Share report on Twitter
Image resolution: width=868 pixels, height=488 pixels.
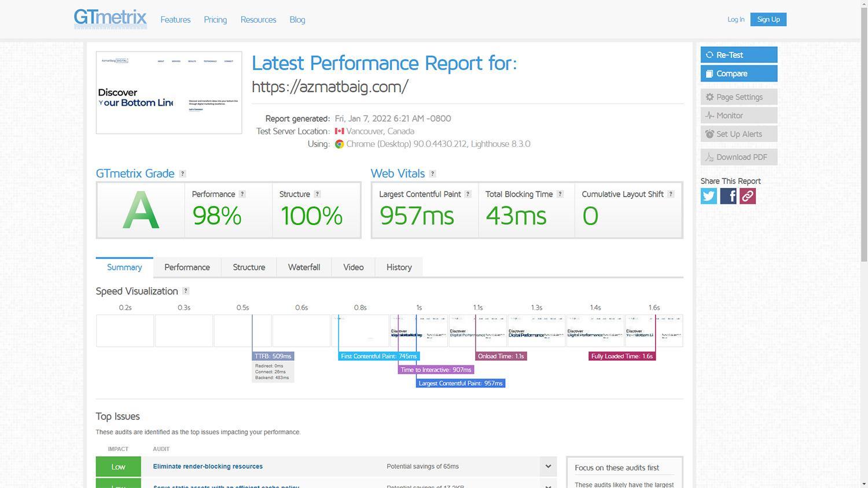tap(709, 196)
